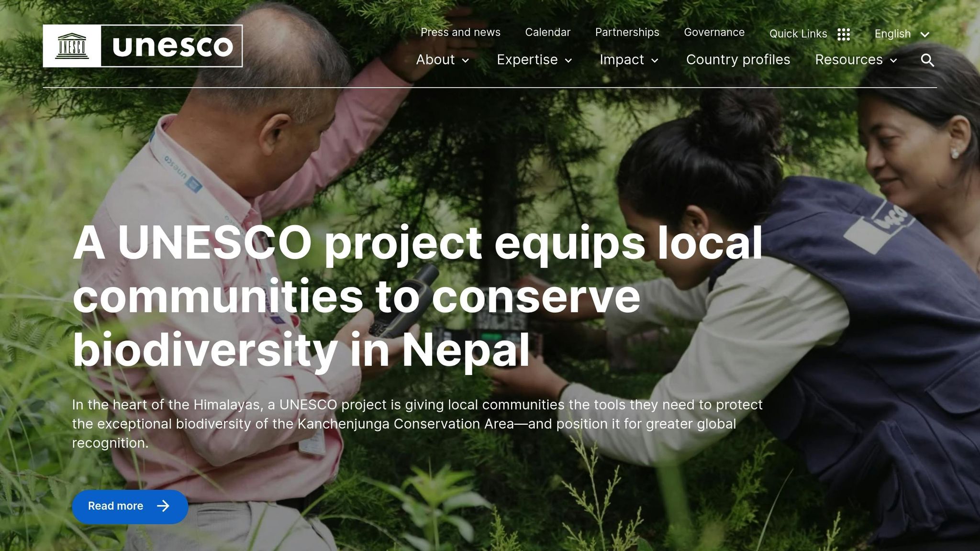Open the Quick Links grid icon
This screenshot has height=551, width=980.
844,34
